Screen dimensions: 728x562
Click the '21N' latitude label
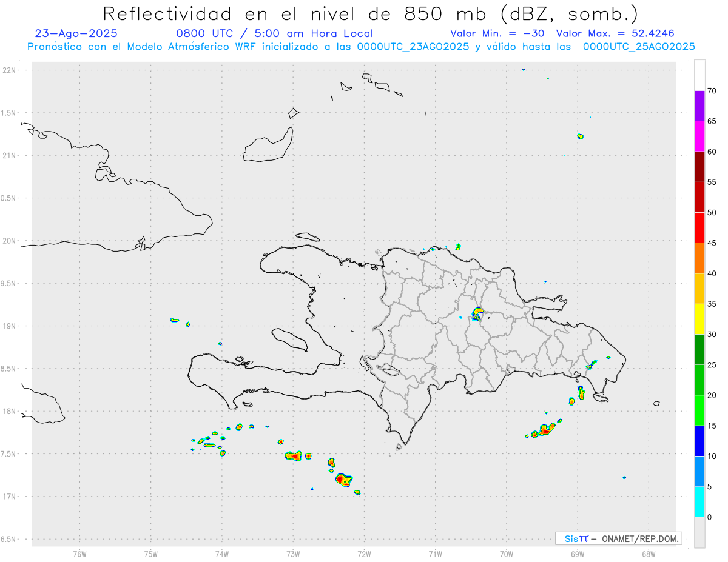9,155
